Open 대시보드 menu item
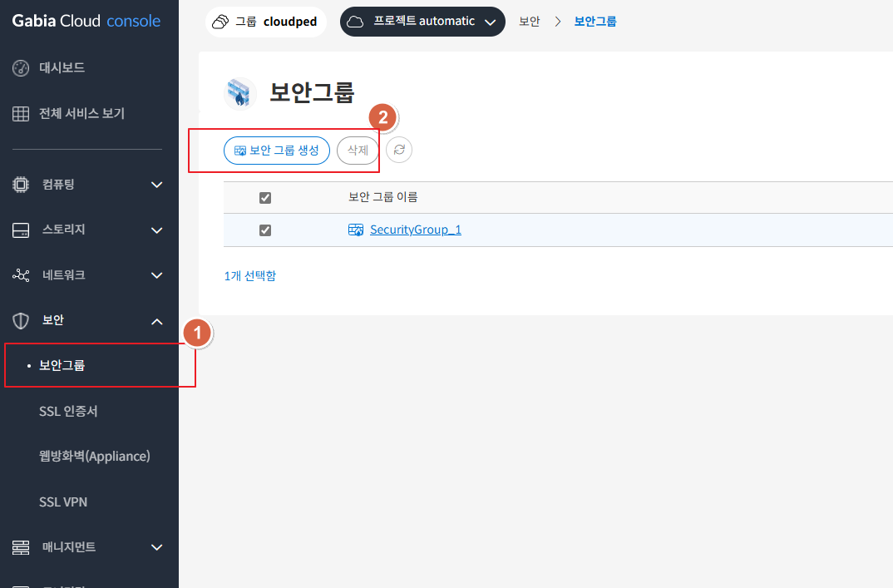Image resolution: width=893 pixels, height=588 pixels. coord(62,68)
